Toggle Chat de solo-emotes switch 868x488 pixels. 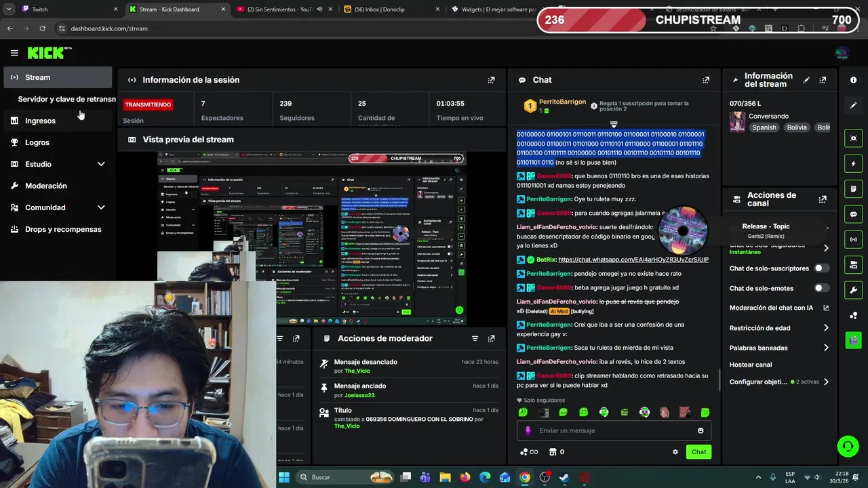tap(821, 288)
